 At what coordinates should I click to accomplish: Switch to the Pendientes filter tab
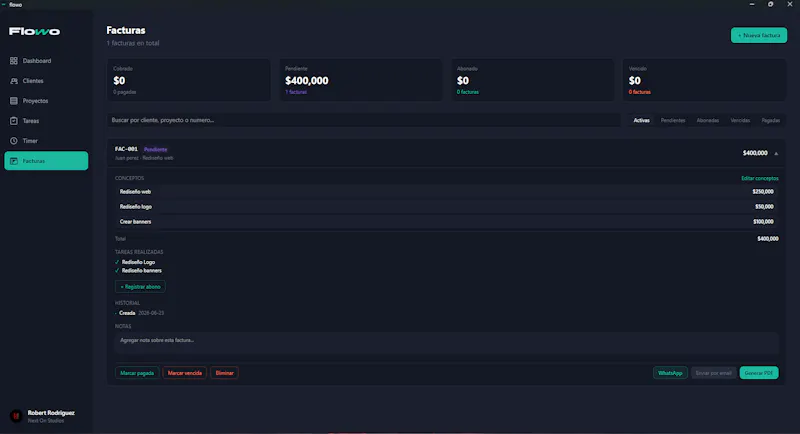pyautogui.click(x=673, y=120)
